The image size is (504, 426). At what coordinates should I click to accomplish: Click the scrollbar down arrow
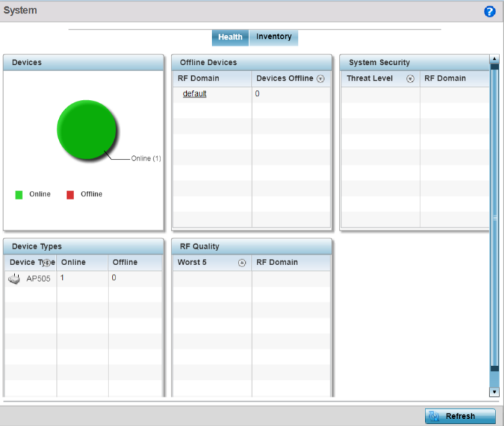pos(494,392)
